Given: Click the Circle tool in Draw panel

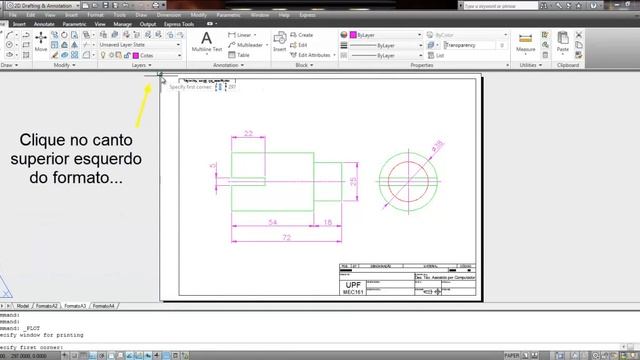Looking at the screenshot, I should pos(9,45).
